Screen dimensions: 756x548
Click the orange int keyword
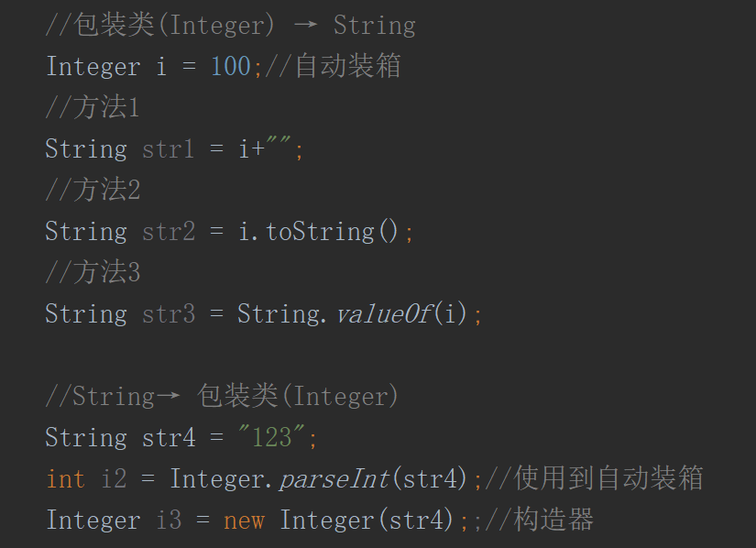(x=65, y=478)
